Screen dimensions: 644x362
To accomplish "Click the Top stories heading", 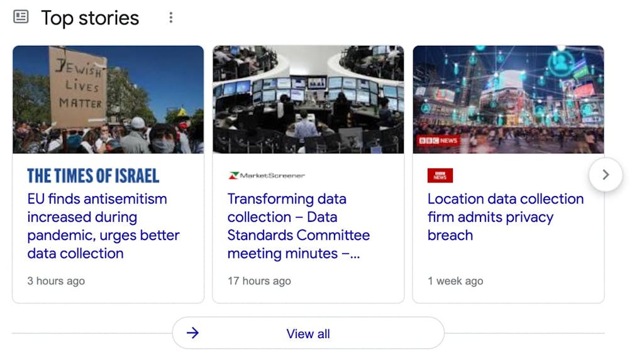I will click(90, 18).
